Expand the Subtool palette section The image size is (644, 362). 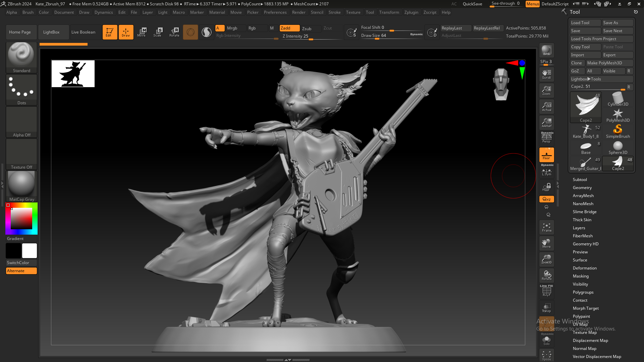(580, 180)
